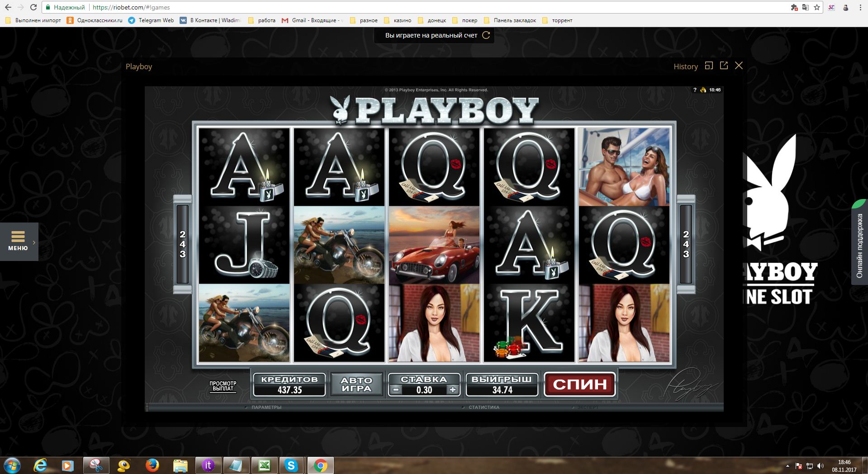Increase the bet with the plus button

(453, 390)
